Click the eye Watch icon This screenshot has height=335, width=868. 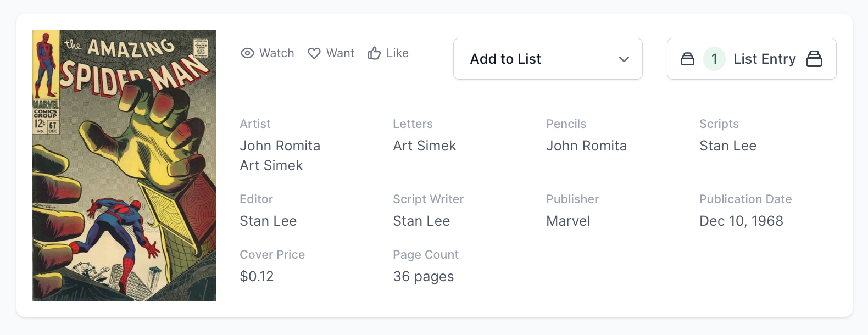click(x=247, y=53)
